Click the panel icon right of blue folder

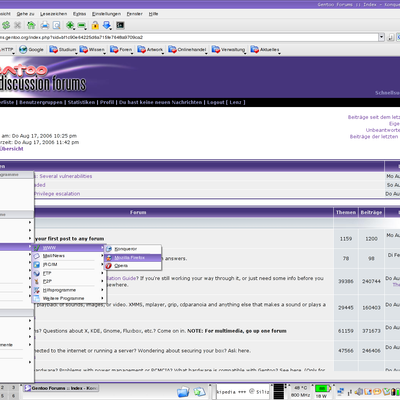[x=200, y=392]
